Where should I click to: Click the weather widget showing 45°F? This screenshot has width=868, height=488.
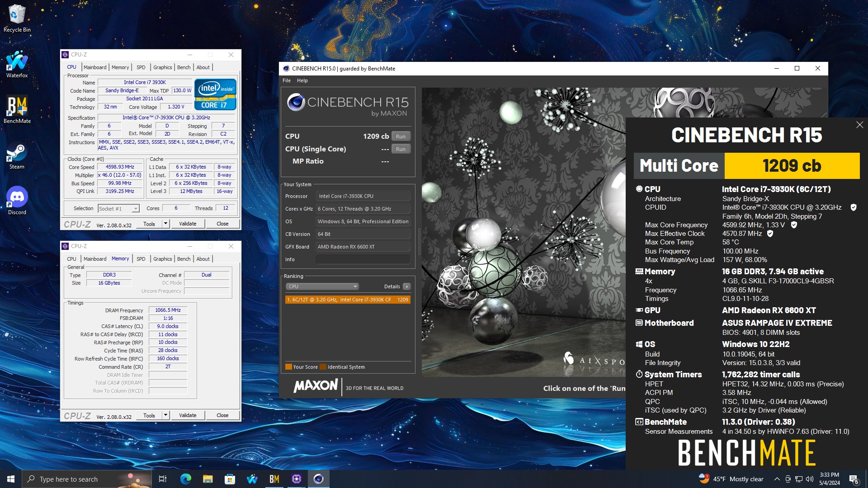731,479
